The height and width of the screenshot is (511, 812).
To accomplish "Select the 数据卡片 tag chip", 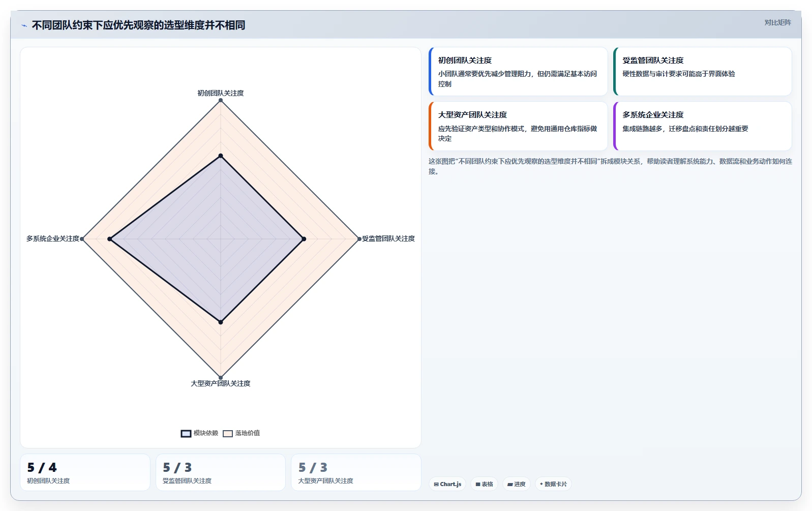I will coord(553,484).
